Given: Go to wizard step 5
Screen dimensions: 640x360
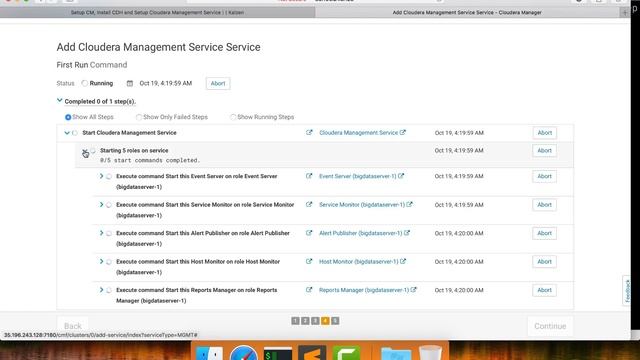Looking at the screenshot, I should (x=335, y=321).
